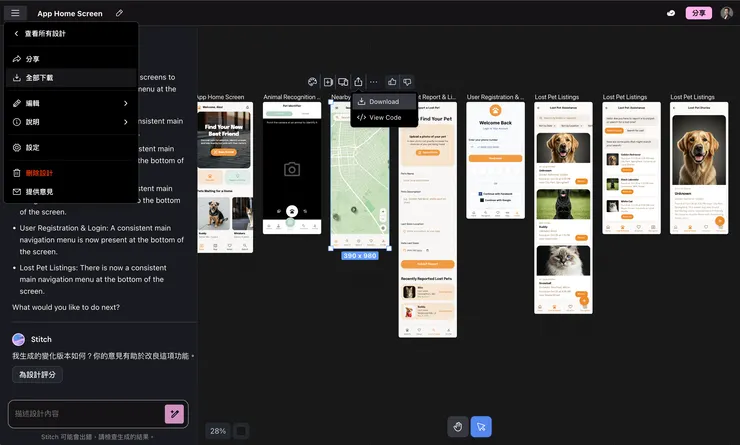Choose 全部下載 menu entry

coord(71,78)
